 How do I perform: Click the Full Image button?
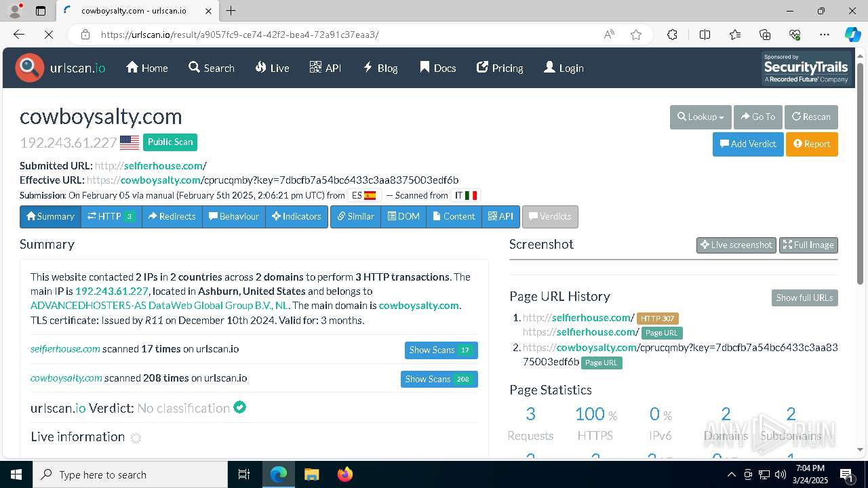(x=808, y=245)
